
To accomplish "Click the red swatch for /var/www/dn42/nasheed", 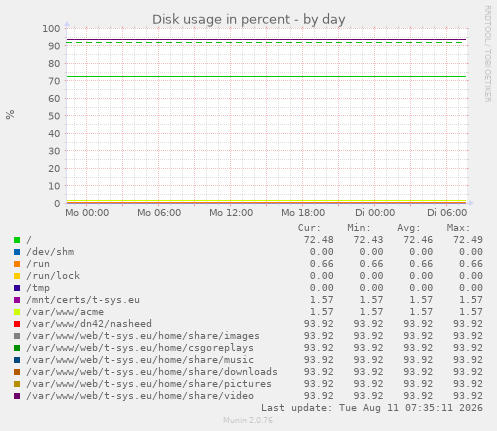I will [17, 324].
